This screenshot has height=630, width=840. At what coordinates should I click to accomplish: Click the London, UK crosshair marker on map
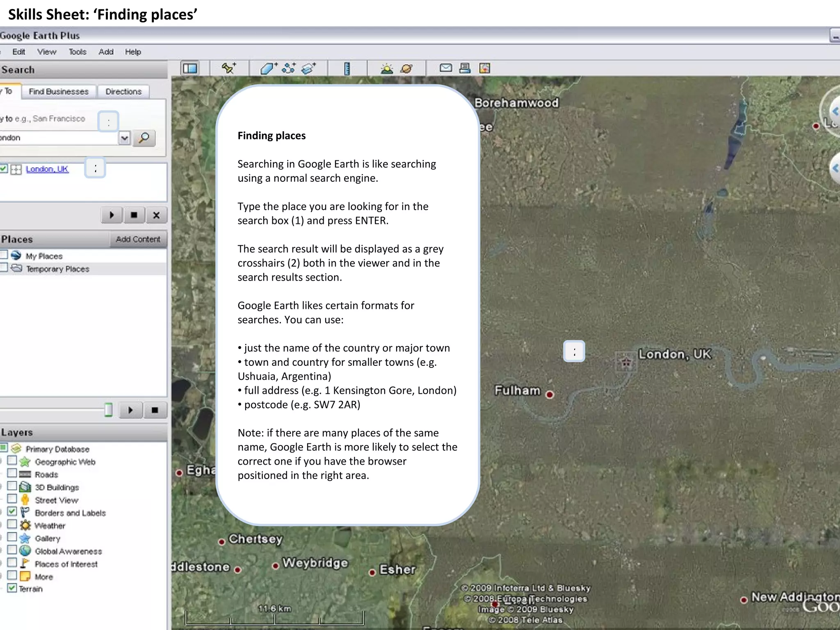click(x=626, y=362)
